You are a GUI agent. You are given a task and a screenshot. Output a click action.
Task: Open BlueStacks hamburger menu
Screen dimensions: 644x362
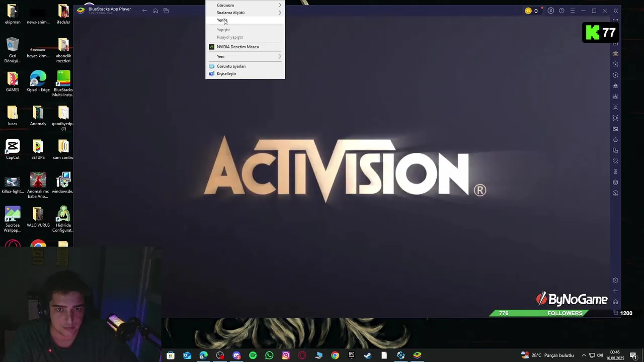click(x=572, y=11)
